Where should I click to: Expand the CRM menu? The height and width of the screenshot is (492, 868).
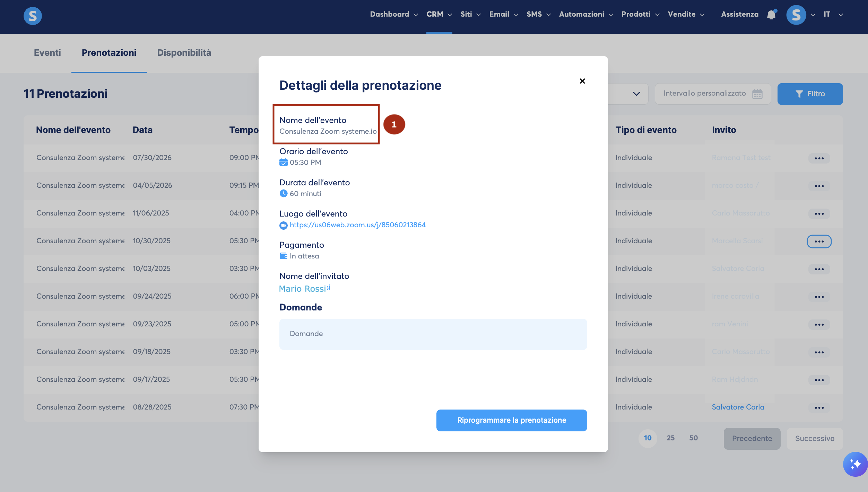click(x=439, y=14)
